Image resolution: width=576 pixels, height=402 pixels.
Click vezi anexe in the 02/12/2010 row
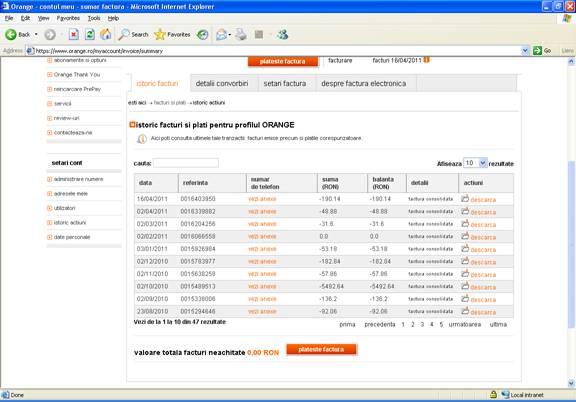click(262, 261)
